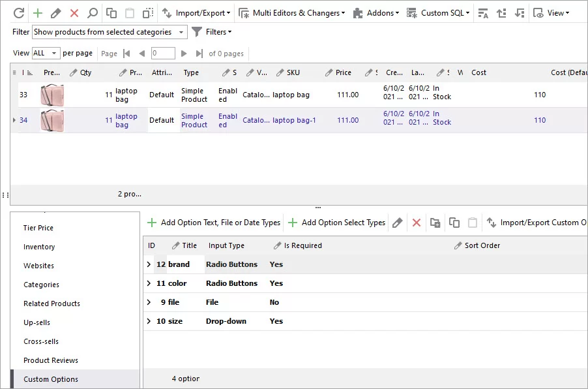Open Filters dropdown with funnel icon
Screen dimensions: 588x389
tap(212, 32)
